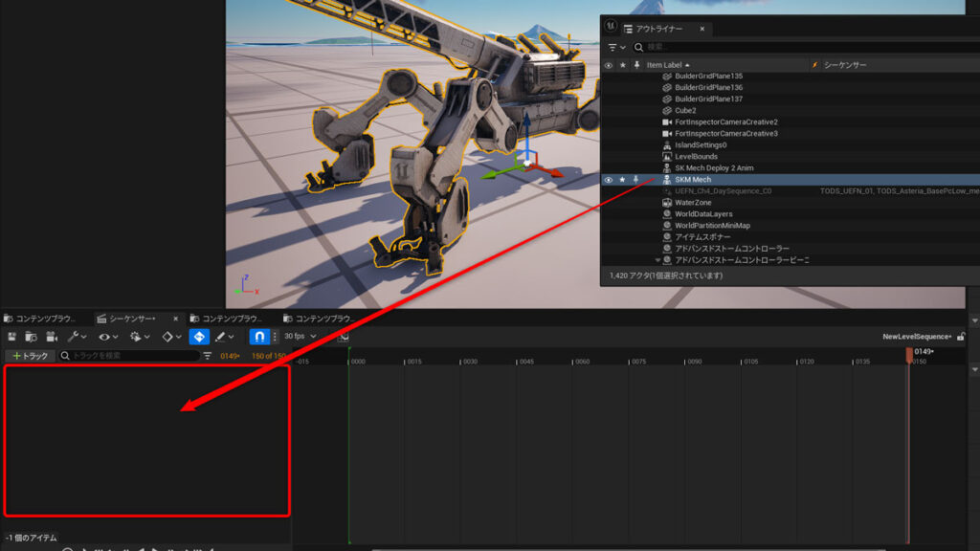
Task: Open the eye view options dropdown
Action: pos(108,337)
